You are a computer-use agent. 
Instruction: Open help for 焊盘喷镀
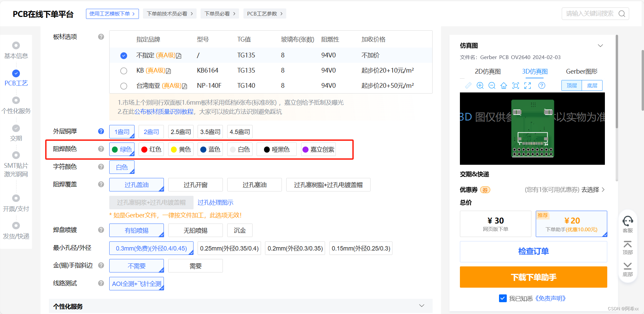click(x=101, y=230)
